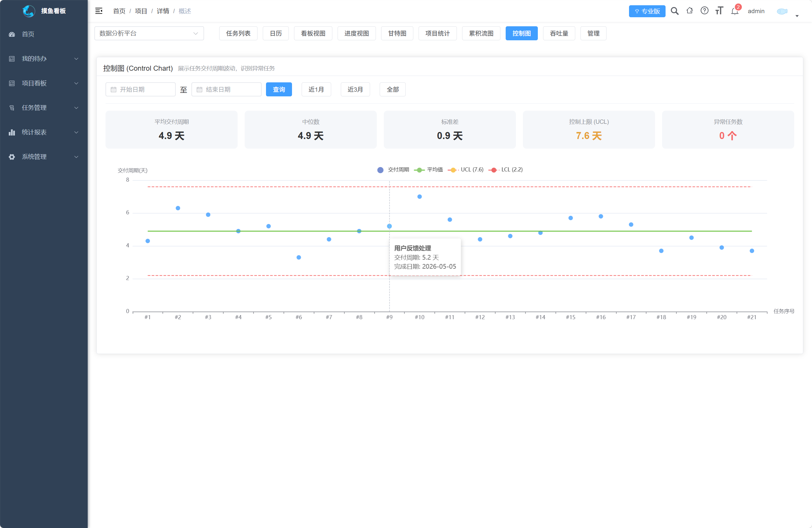The height and width of the screenshot is (528, 812).
Task: Go to 项目 breadcrumb link
Action: pos(141,11)
